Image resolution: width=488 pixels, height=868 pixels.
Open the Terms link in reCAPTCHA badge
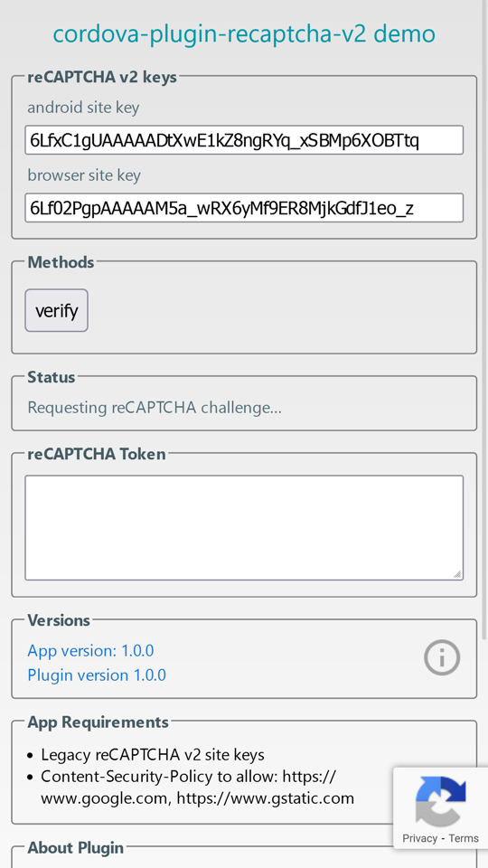click(x=464, y=838)
